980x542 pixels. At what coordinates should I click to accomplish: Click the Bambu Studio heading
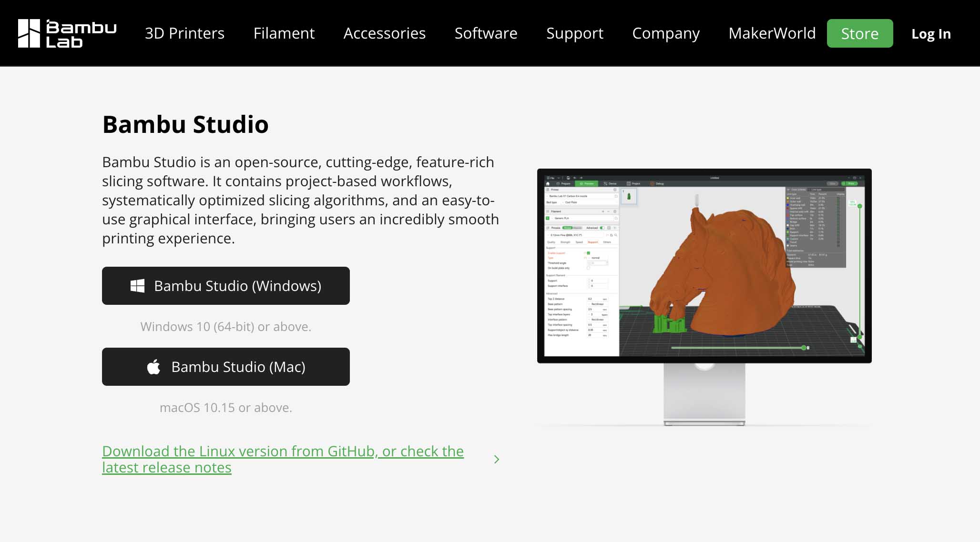[185, 124]
